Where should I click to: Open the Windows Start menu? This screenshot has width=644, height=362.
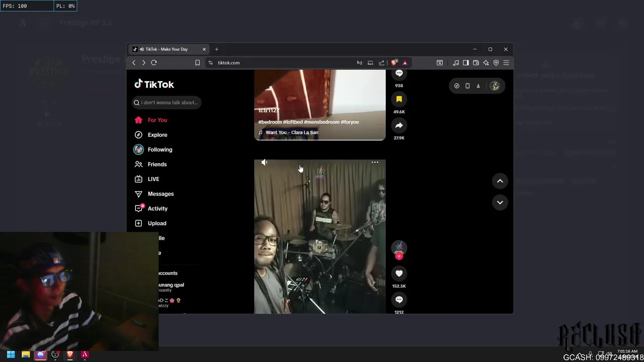pos(11,354)
